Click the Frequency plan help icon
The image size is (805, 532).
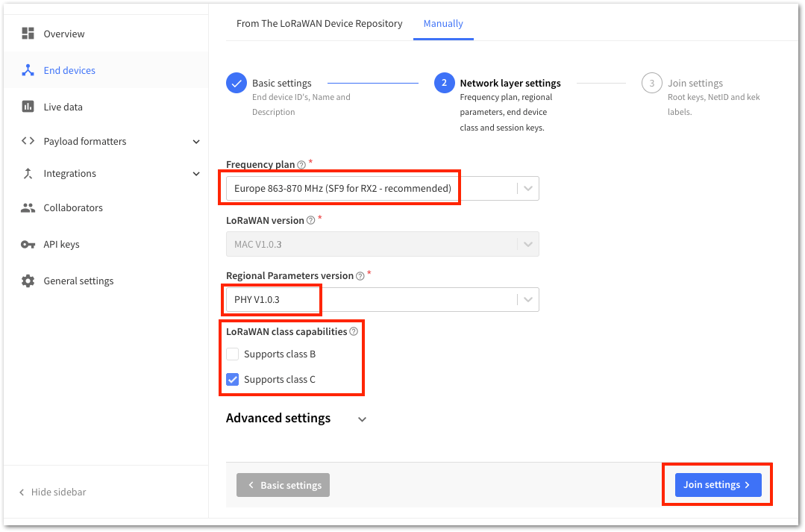tap(301, 165)
